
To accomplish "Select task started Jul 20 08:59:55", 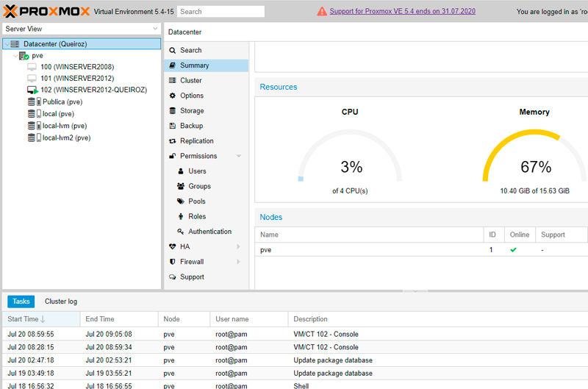I will point(295,335).
